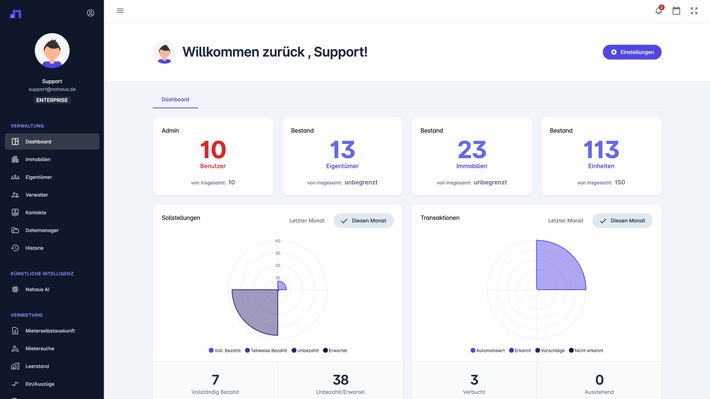
Task: Open Immobilien in the sidebar
Action: tap(52, 159)
